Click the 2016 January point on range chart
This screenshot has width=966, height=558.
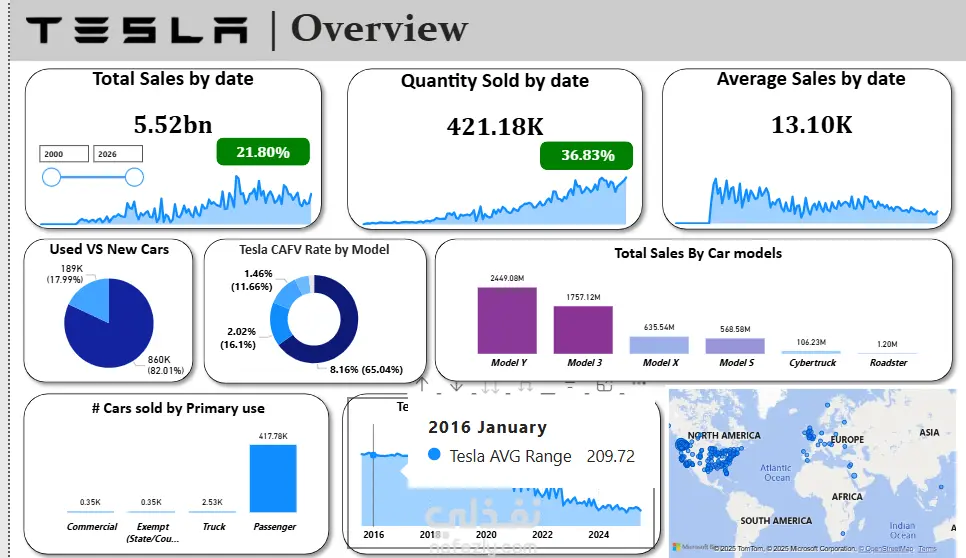pos(373,455)
